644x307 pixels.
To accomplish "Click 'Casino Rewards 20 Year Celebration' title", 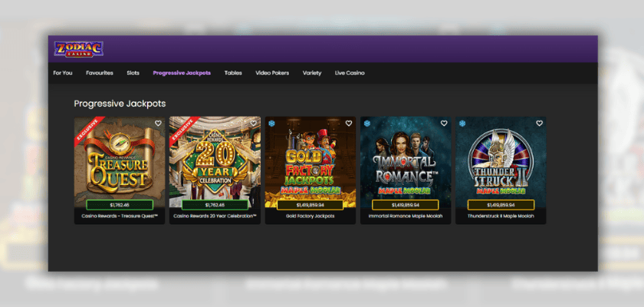I will (x=215, y=216).
